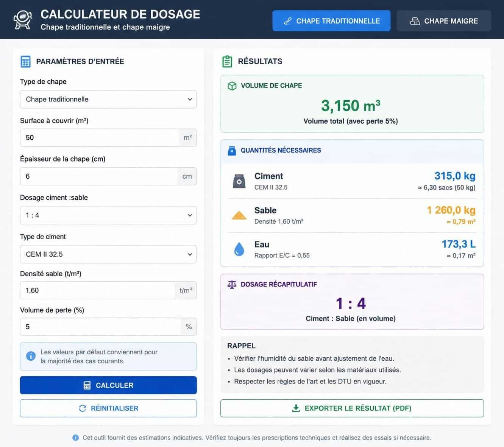Viewport: 504px width, 447px height.
Task: Click the CEM II 32.5 subtitle under Ciment
Action: (271, 187)
